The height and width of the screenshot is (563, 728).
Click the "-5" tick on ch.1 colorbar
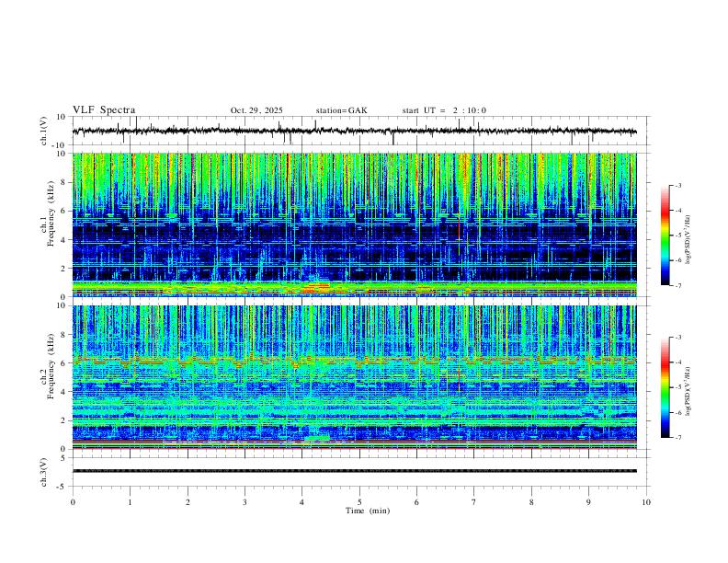[678, 236]
